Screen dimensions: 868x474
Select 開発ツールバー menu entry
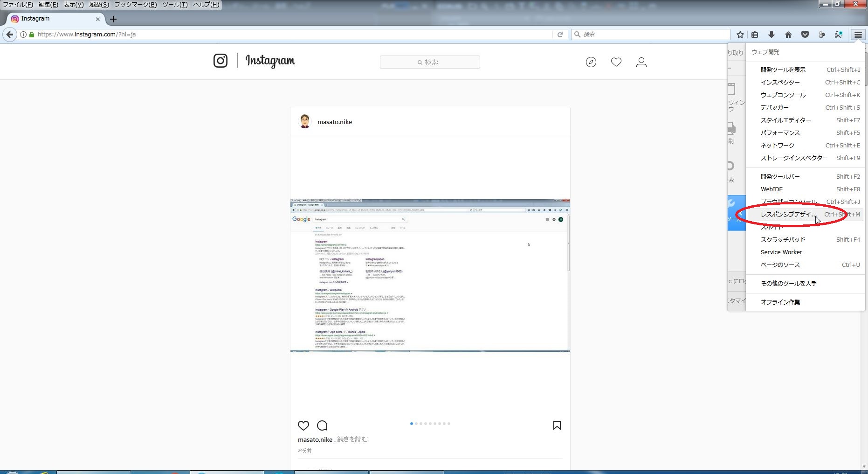[x=806, y=176]
